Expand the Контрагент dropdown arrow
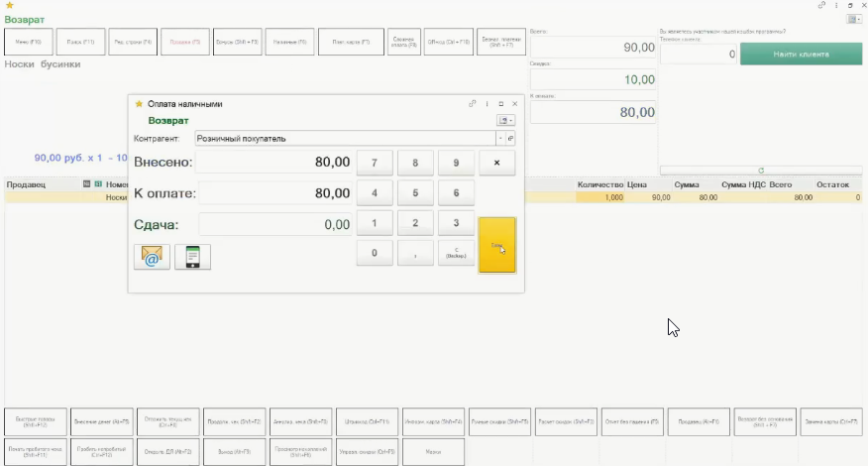The width and height of the screenshot is (868, 466). (500, 139)
